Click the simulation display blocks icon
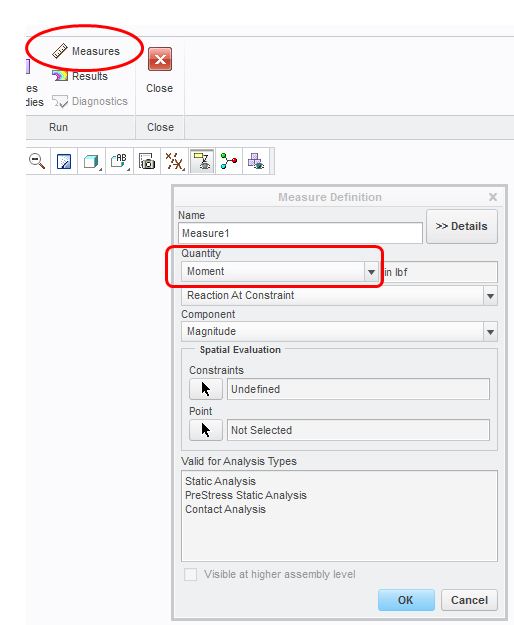This screenshot has width=514, height=625. pos(256,161)
